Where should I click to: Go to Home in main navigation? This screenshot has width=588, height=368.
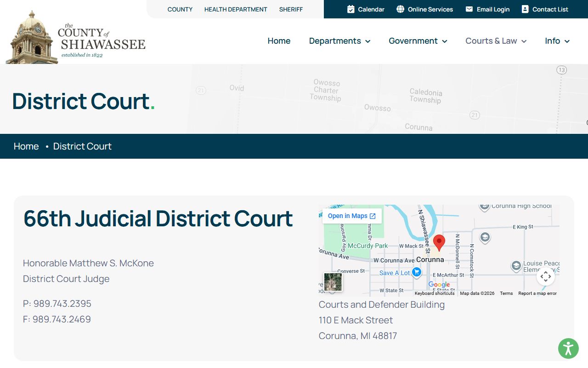279,41
